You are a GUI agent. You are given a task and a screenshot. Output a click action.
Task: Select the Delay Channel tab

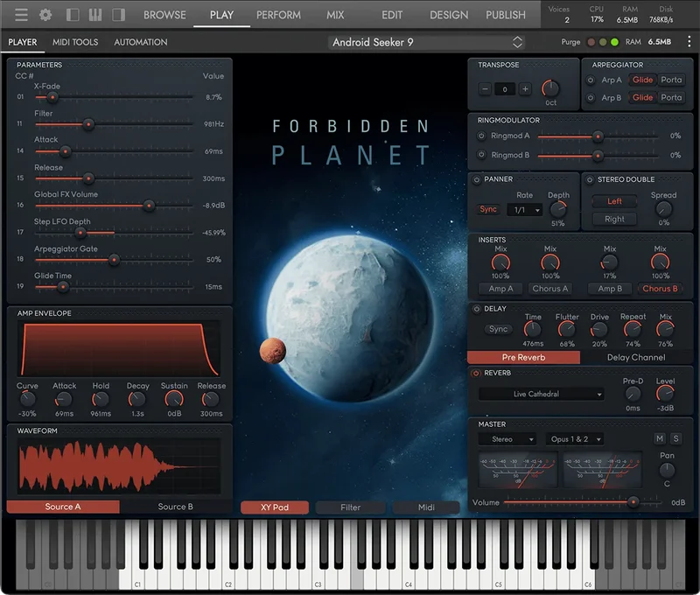pyautogui.click(x=636, y=357)
